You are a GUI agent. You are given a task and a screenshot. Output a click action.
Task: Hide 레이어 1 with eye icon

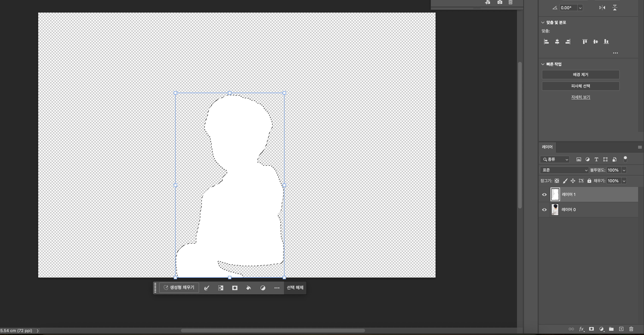544,194
